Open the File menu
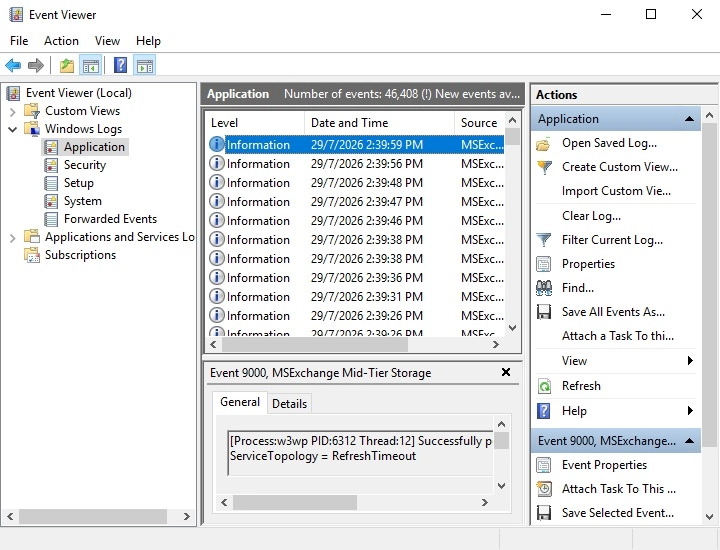This screenshot has width=720, height=550. click(19, 41)
